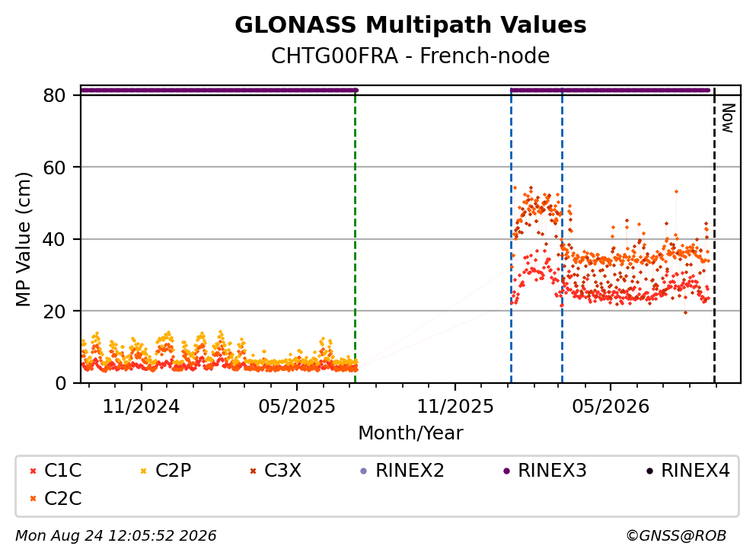Click the RINEX2 legend dot

[364, 471]
